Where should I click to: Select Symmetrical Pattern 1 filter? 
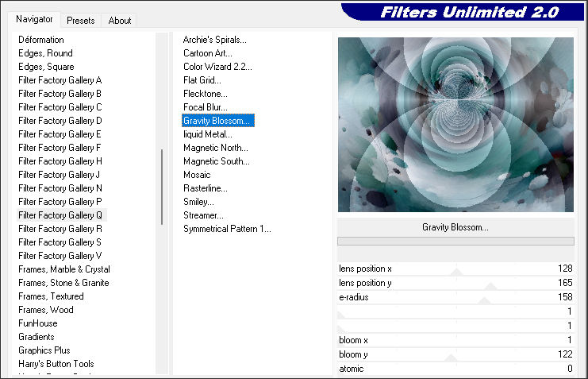pyautogui.click(x=228, y=229)
